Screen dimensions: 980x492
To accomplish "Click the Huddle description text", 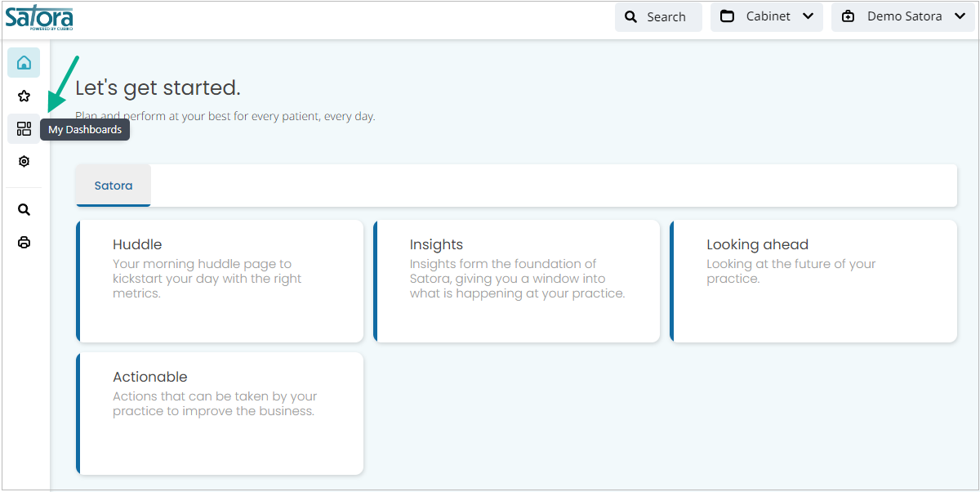I will (x=207, y=279).
